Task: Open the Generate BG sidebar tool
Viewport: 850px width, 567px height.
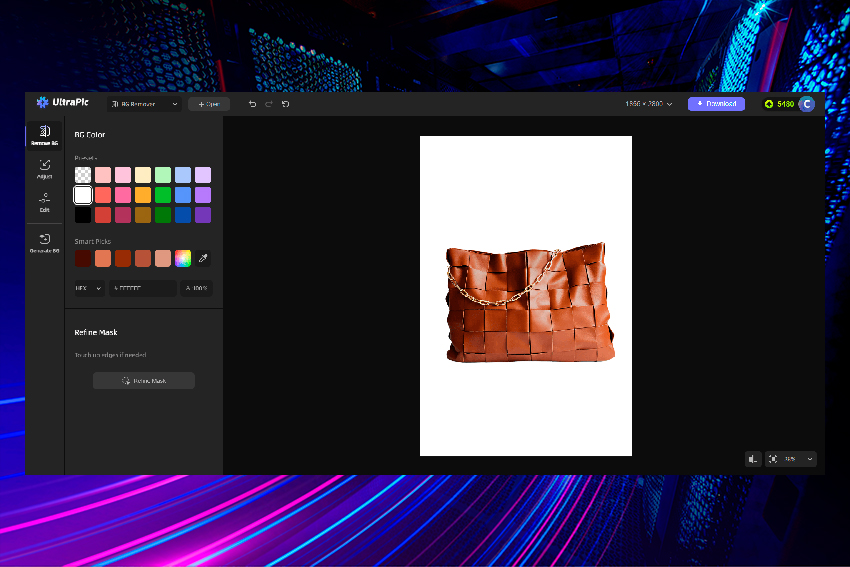Action: coord(44,243)
